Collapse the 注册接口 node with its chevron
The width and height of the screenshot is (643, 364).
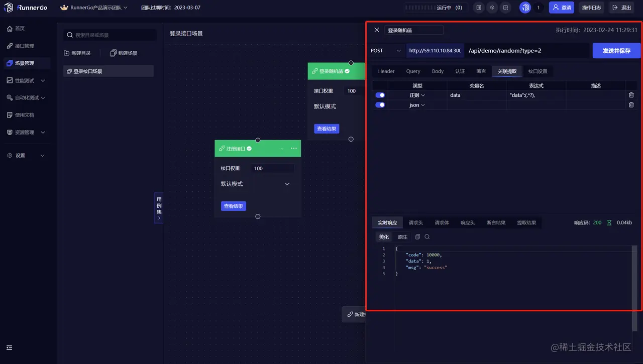click(x=282, y=149)
